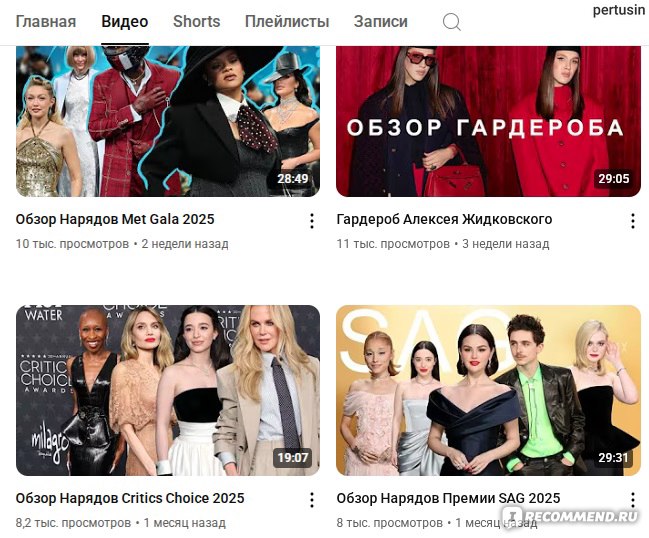
Task: Play the Met Gala 2025 video thumbnail
Action: point(168,121)
